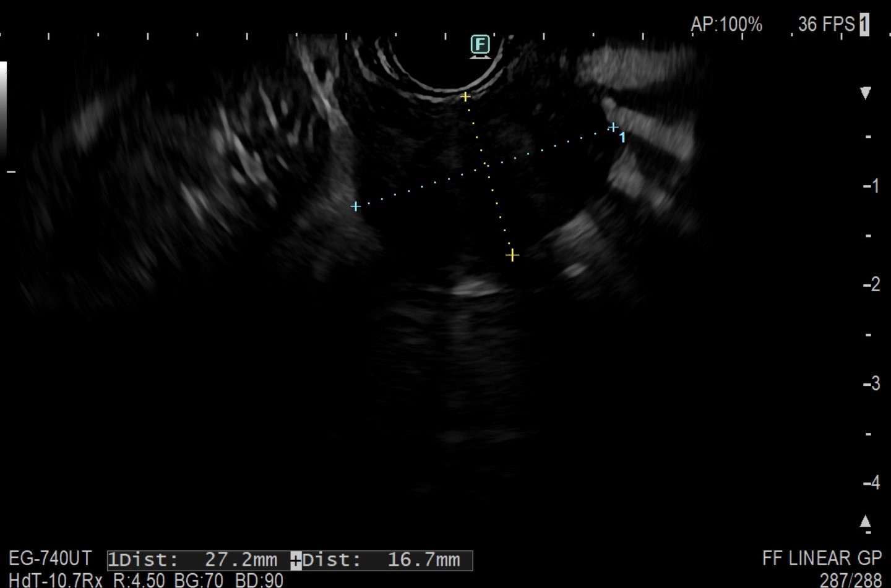Click the R:4.50 range value

[139, 580]
